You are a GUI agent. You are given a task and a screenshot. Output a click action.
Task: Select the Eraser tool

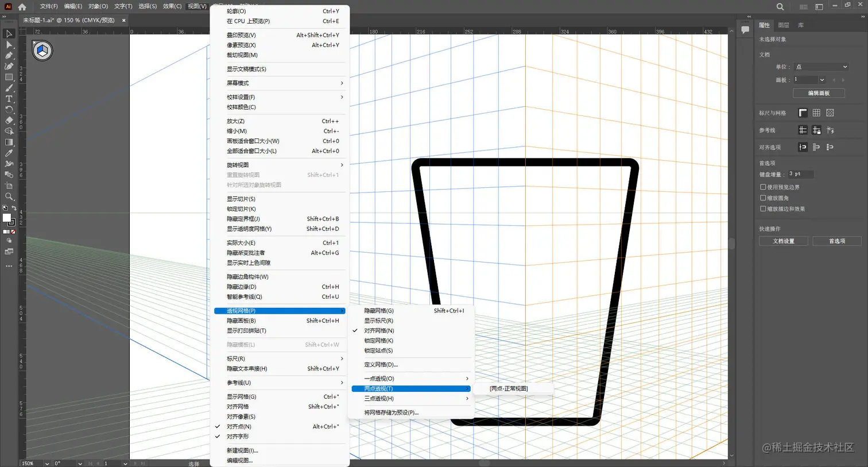coord(9,121)
